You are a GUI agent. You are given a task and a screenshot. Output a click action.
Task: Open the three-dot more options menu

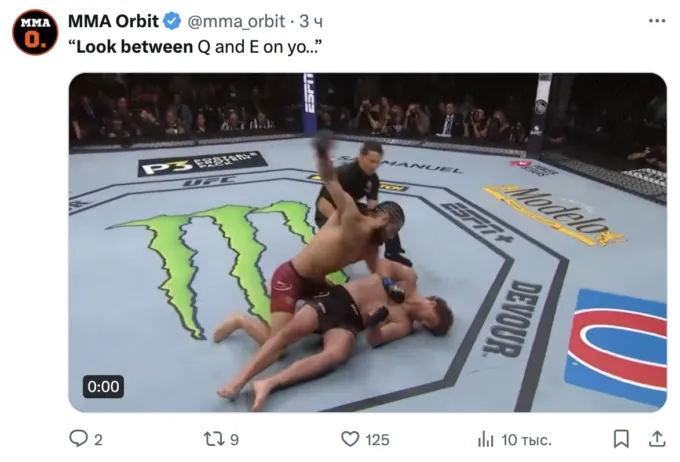(657, 21)
